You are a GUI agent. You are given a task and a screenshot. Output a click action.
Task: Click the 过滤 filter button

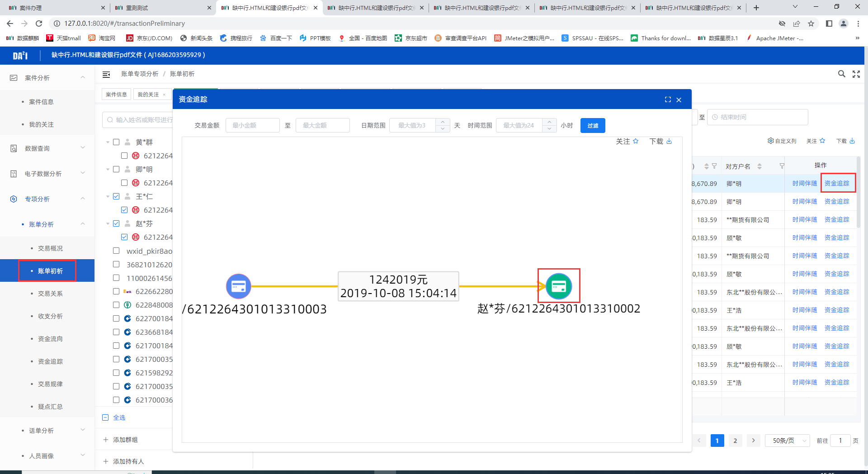(x=593, y=125)
